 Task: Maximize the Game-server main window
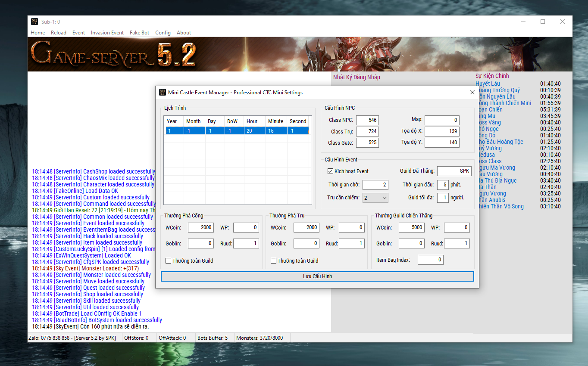[543, 22]
